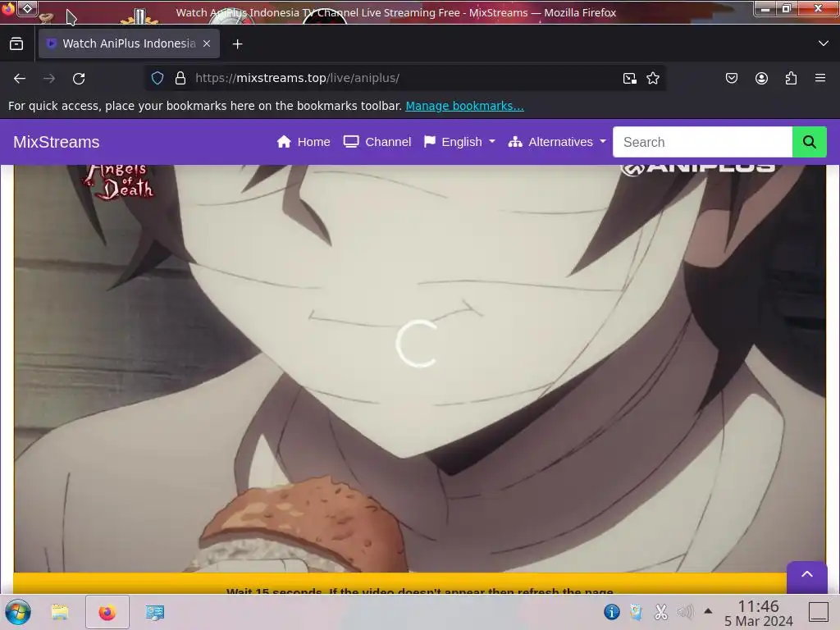Close the Watch AniPlus Indonesia tab

click(x=207, y=44)
